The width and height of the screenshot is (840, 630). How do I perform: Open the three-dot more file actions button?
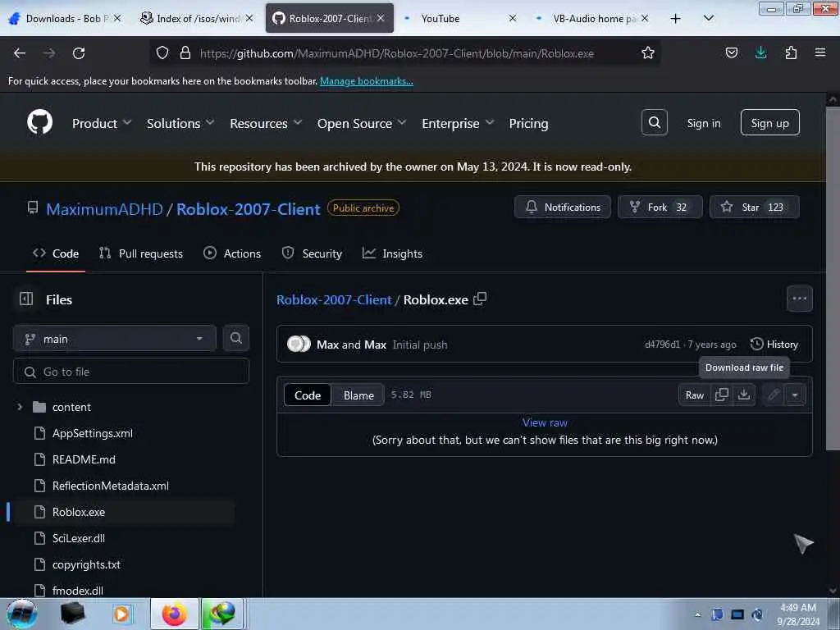point(799,299)
